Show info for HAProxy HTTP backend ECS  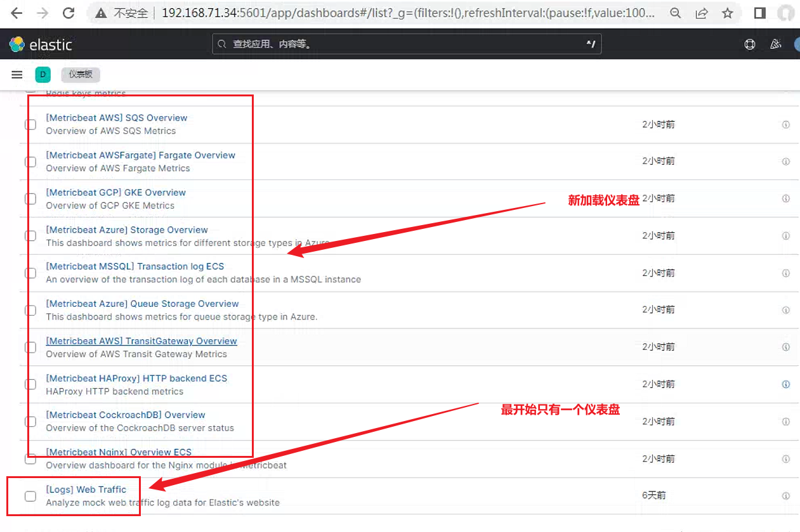(785, 384)
